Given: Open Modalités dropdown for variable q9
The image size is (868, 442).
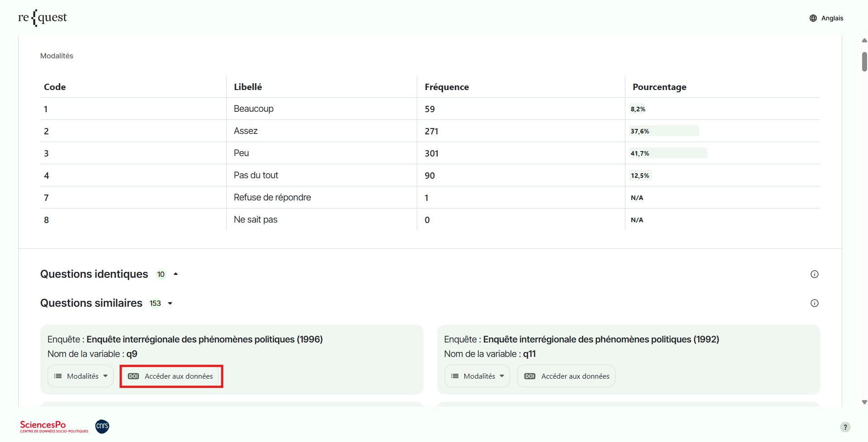Looking at the screenshot, I should point(81,376).
